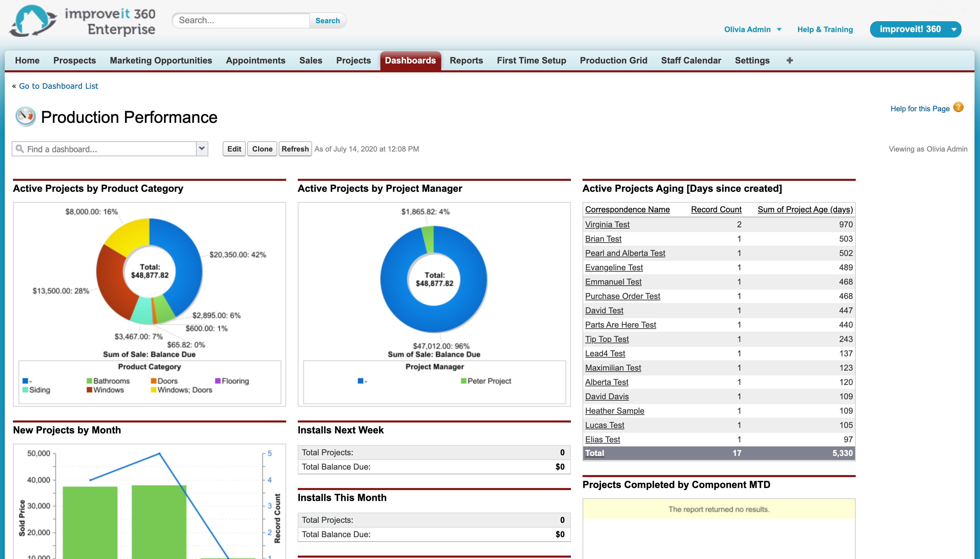Click the Windows; Doors yellow legend swatch
Viewport: 980px width, 559px height.
pyautogui.click(x=153, y=390)
